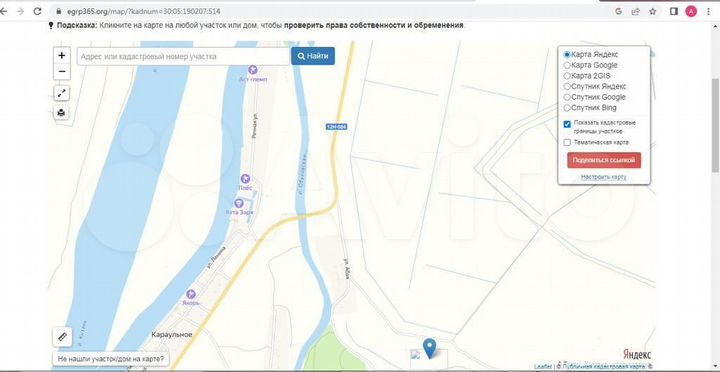The height and width of the screenshot is (372, 720).
Task: Go back in browser history
Action: click(x=4, y=11)
